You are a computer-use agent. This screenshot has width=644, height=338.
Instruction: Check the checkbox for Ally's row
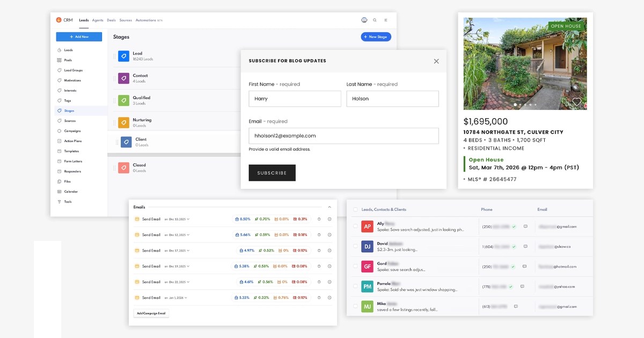[x=355, y=226]
